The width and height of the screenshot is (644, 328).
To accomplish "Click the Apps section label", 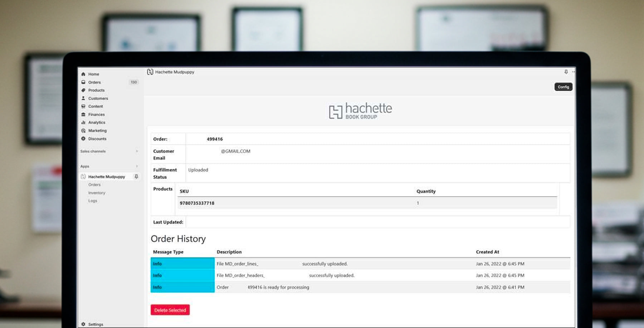I will tap(85, 166).
